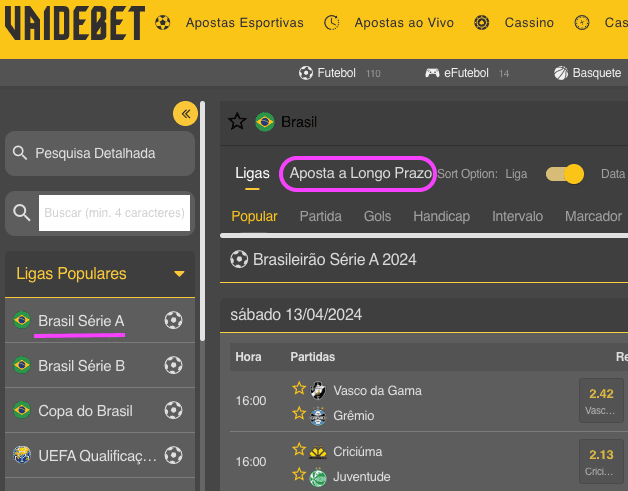Open the eFutebol gamepad icon
The image size is (628, 491).
click(x=432, y=73)
